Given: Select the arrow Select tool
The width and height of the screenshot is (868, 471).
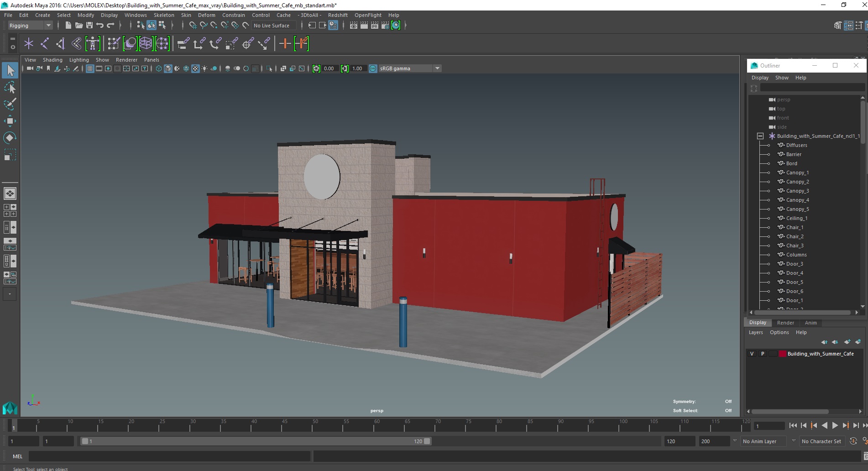Looking at the screenshot, I should (x=10, y=70).
